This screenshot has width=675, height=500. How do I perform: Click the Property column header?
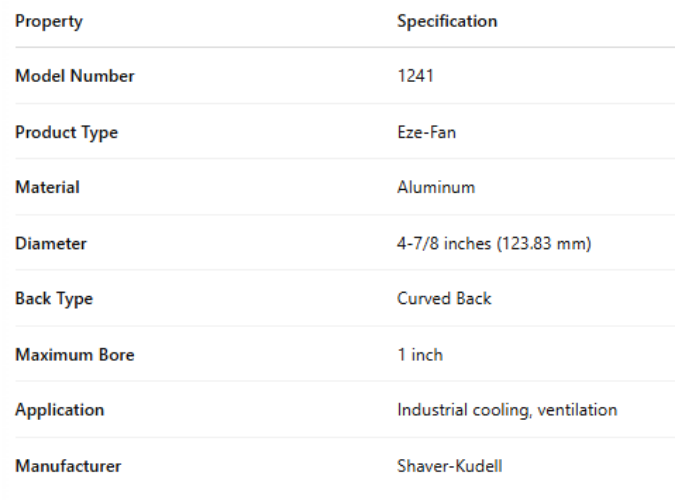click(49, 21)
